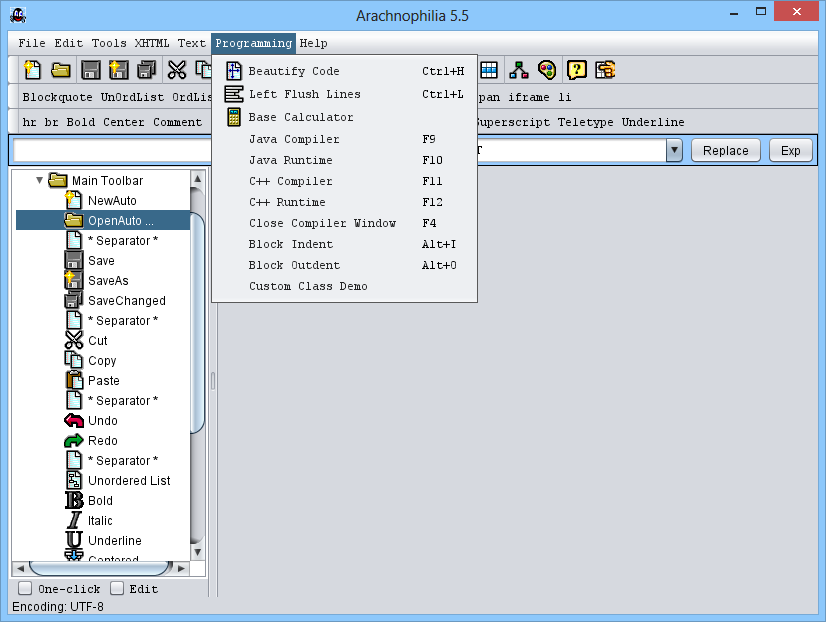
Task: Click the tree vertical scrollbar up arrow
Action: [x=198, y=179]
